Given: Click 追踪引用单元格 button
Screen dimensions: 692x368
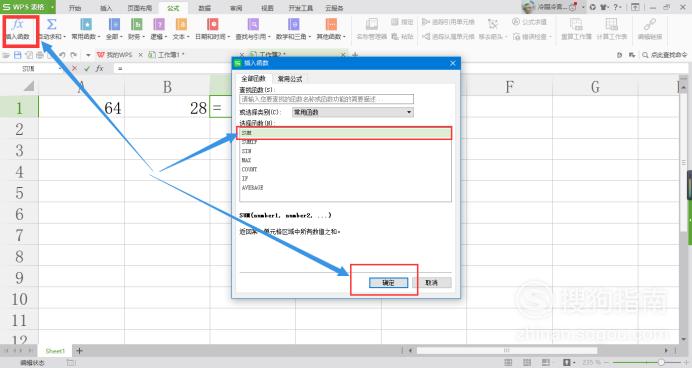Looking at the screenshot, I should [448, 22].
